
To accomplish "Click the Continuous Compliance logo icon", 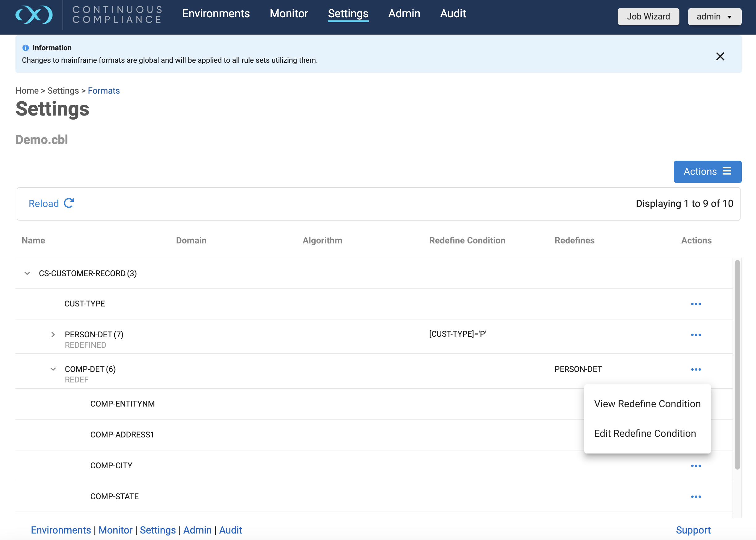I will click(x=34, y=15).
